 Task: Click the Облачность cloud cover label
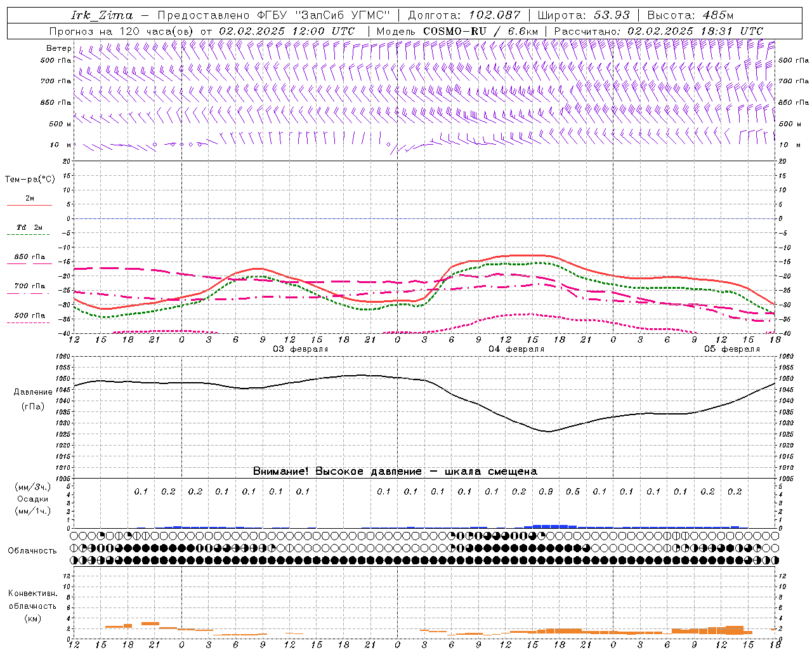[32, 551]
